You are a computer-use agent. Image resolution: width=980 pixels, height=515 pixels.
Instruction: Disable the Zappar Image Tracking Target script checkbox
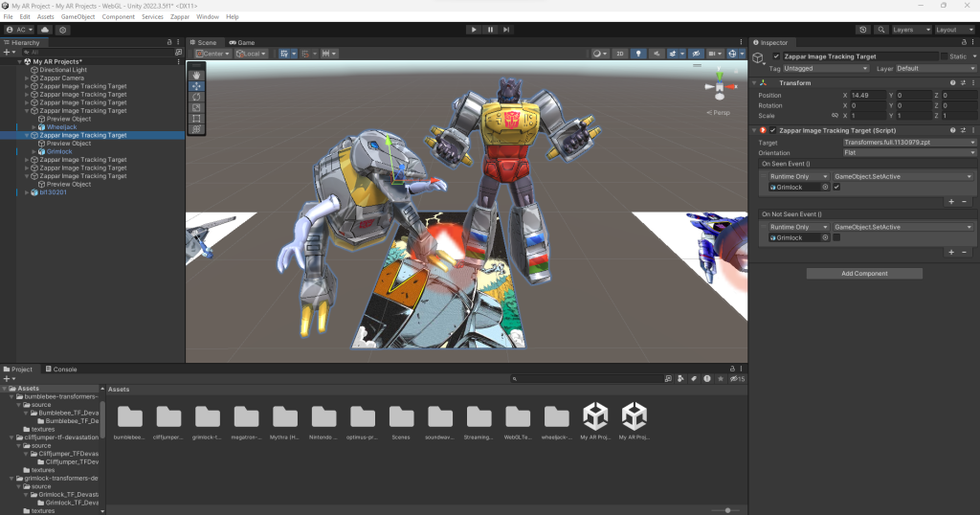tap(773, 130)
